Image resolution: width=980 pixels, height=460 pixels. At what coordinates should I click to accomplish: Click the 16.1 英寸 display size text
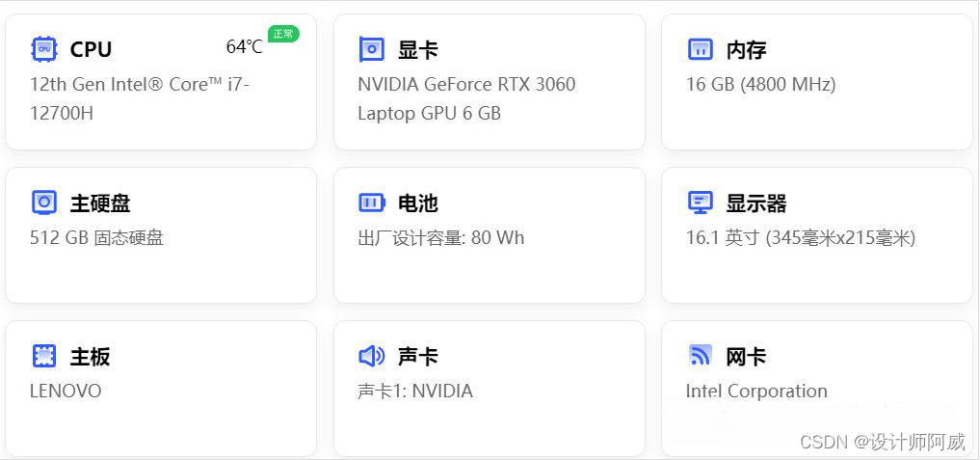[801, 238]
